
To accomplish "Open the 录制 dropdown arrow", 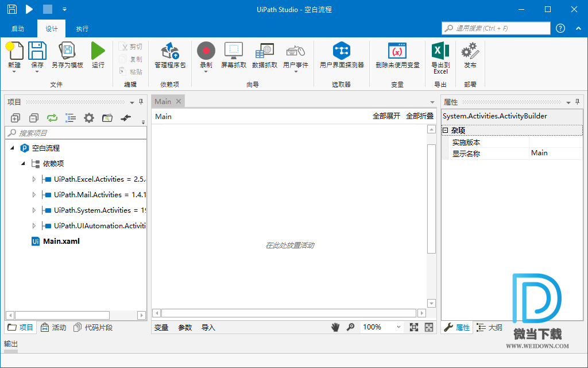I will pos(206,71).
